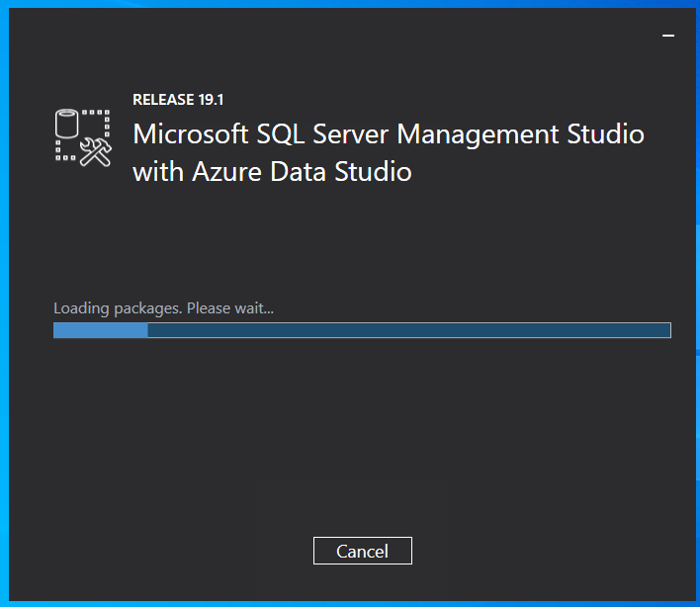
Task: Click the word 'Microsoft' in the title
Action: [x=191, y=134]
